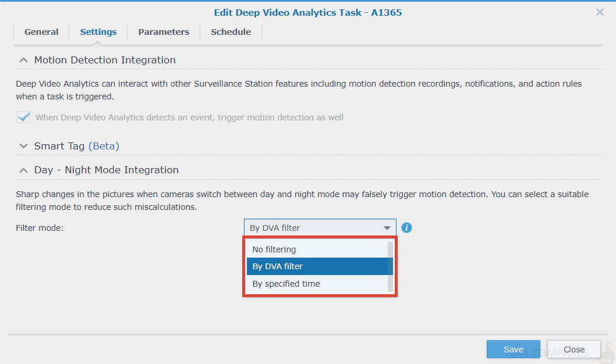The image size is (616, 364).
Task: Click the dropdown list scrollbar
Action: [x=391, y=267]
